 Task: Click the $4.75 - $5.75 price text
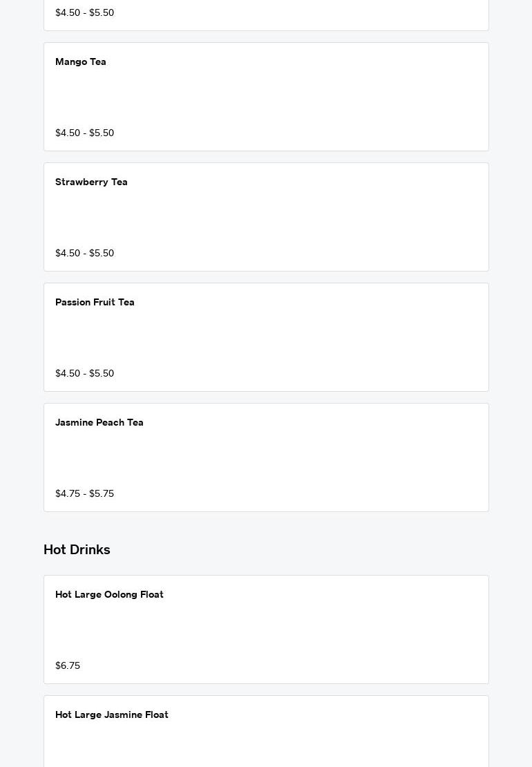click(84, 494)
